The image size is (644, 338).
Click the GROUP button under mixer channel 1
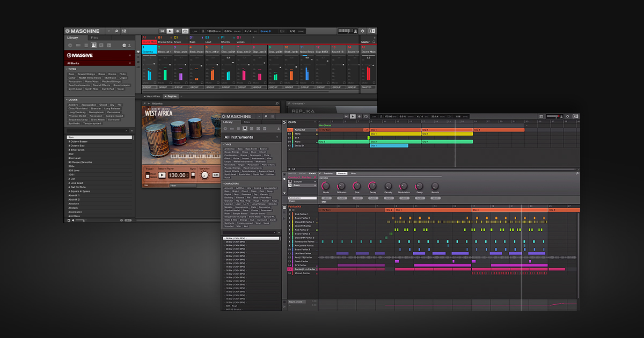(149, 87)
